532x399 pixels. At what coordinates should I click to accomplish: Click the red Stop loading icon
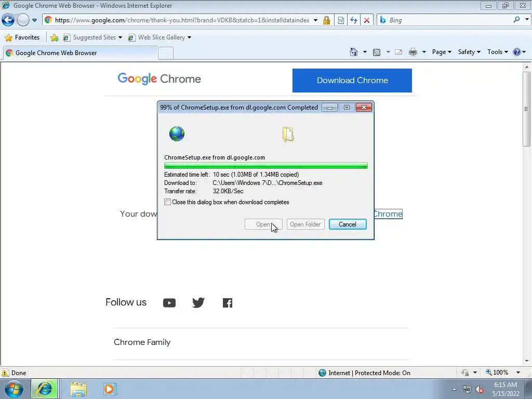tap(367, 20)
